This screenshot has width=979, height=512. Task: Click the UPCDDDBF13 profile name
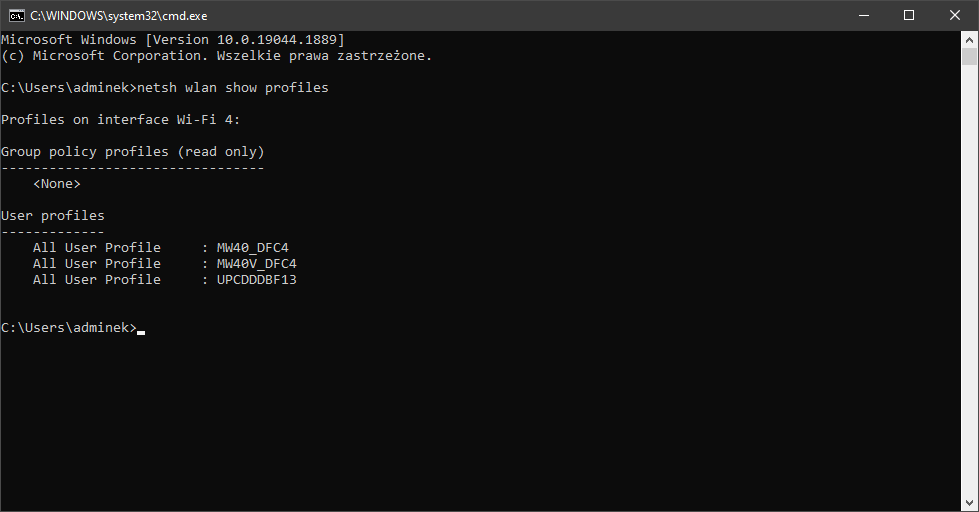(x=256, y=280)
